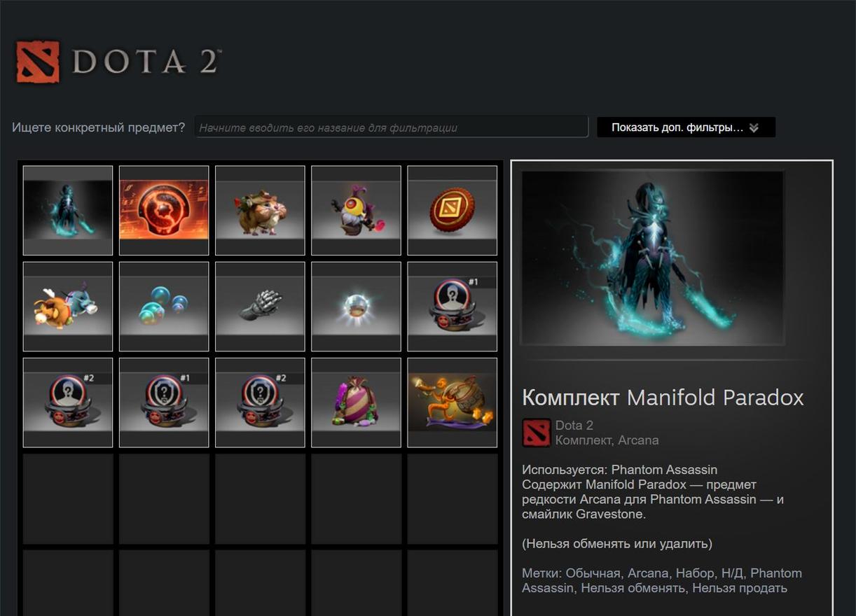Select second-row treasure chest labeled #1
The image size is (856, 616).
[453, 306]
